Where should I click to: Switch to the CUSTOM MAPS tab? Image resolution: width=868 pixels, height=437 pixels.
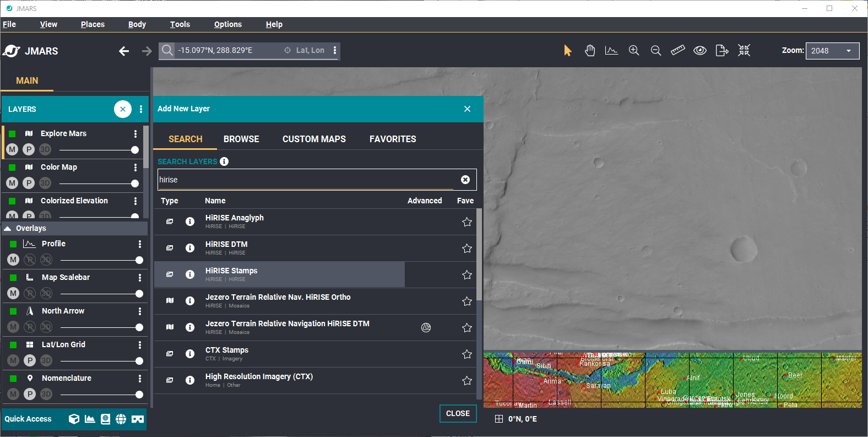click(314, 139)
